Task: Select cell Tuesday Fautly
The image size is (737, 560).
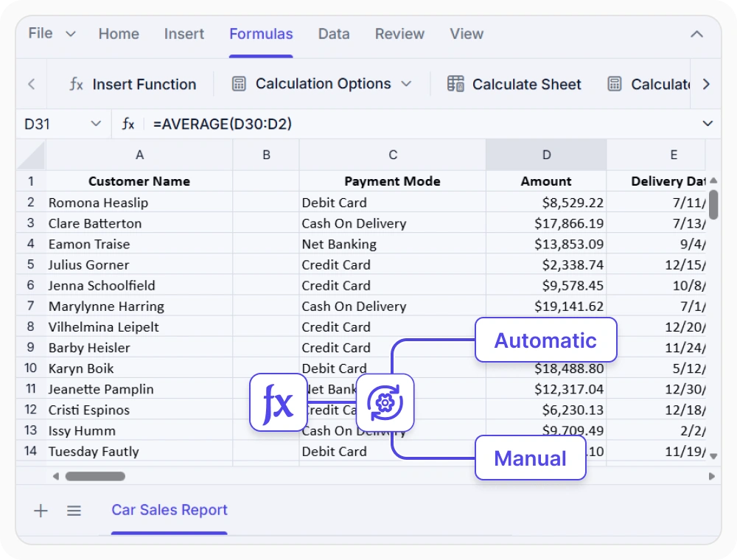Action: [139, 451]
